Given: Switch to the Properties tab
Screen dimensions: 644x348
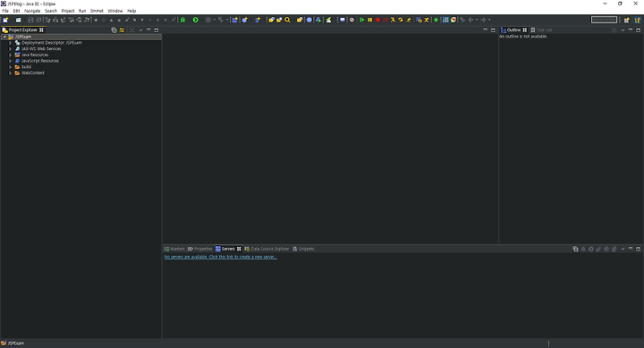Looking at the screenshot, I should point(200,249).
